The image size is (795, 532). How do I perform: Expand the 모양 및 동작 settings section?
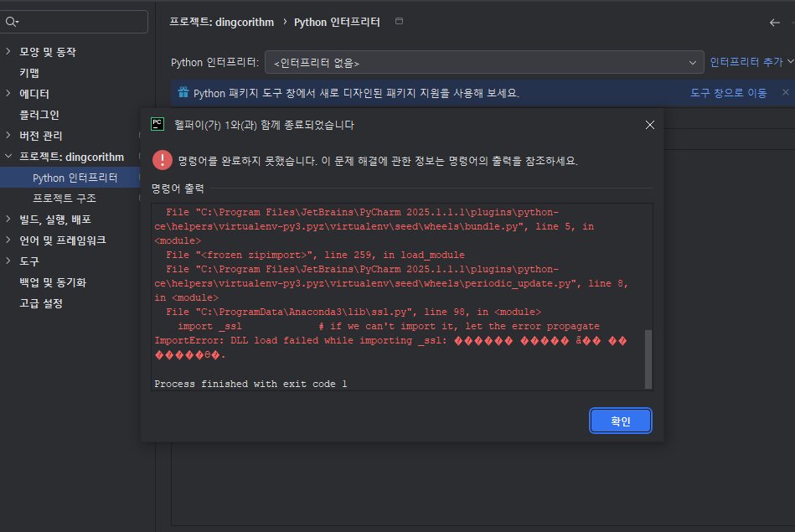(8, 51)
